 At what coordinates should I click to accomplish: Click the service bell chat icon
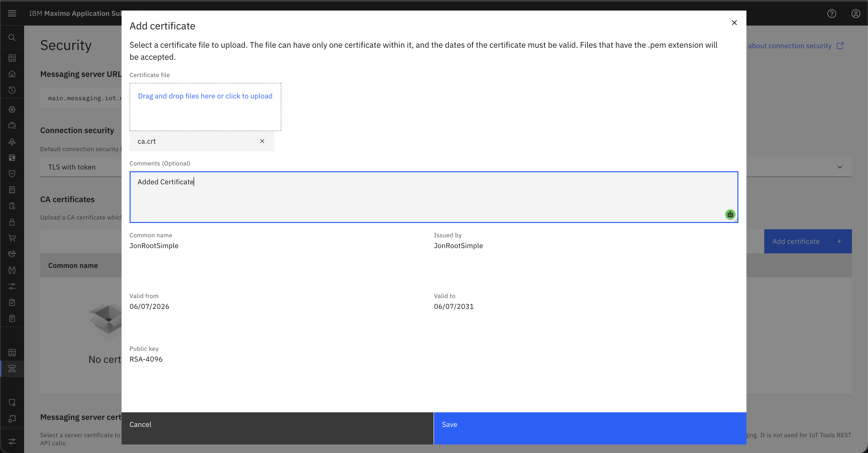click(12, 254)
